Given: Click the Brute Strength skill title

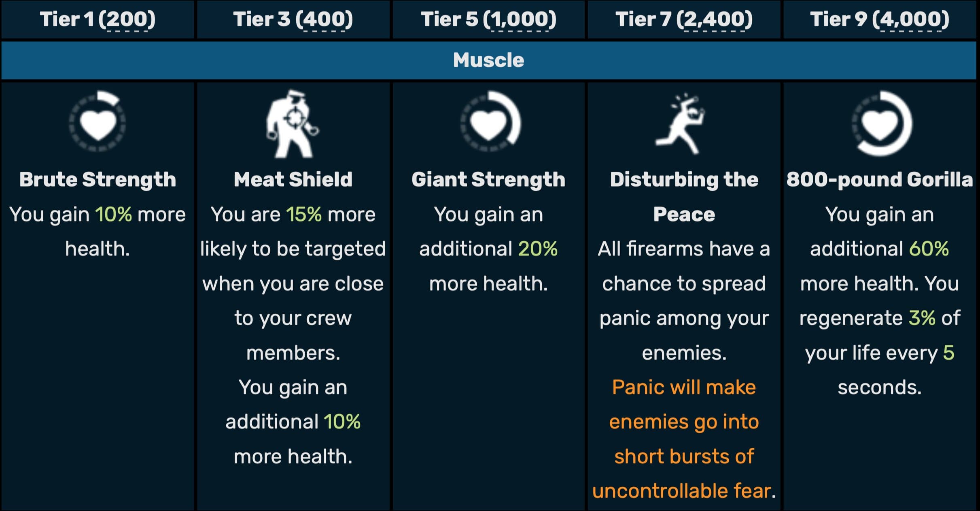Looking at the screenshot, I should coord(98,179).
